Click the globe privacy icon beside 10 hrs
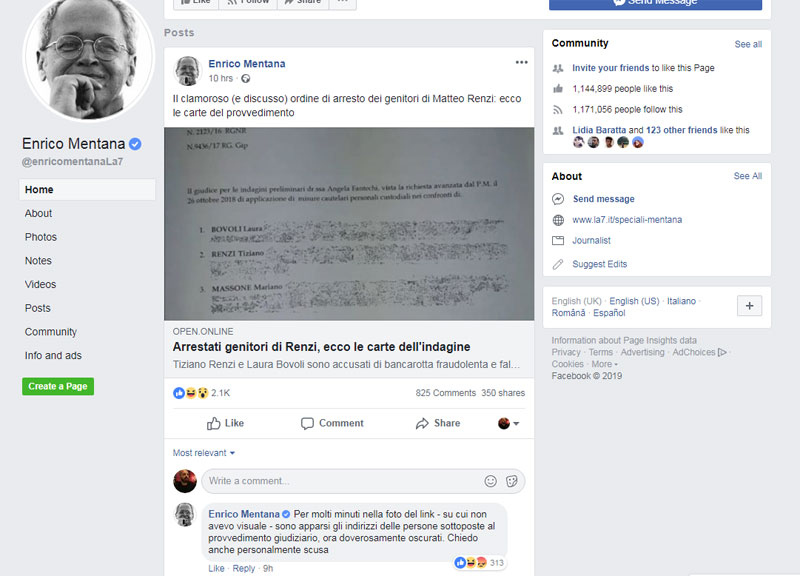 pos(245,79)
